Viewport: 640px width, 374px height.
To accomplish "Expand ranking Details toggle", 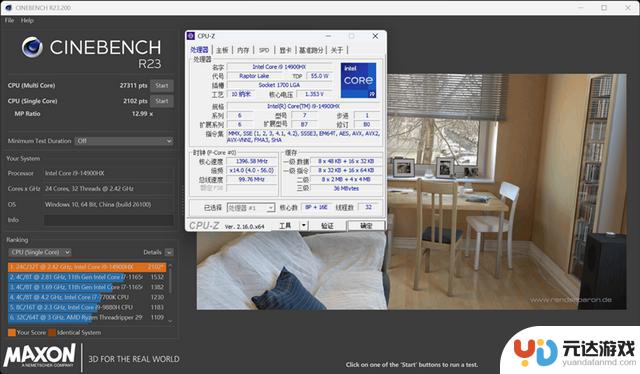I will [x=169, y=252].
